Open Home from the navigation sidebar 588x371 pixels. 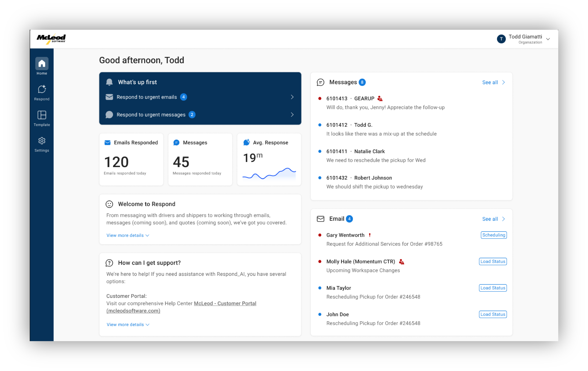pos(42,64)
